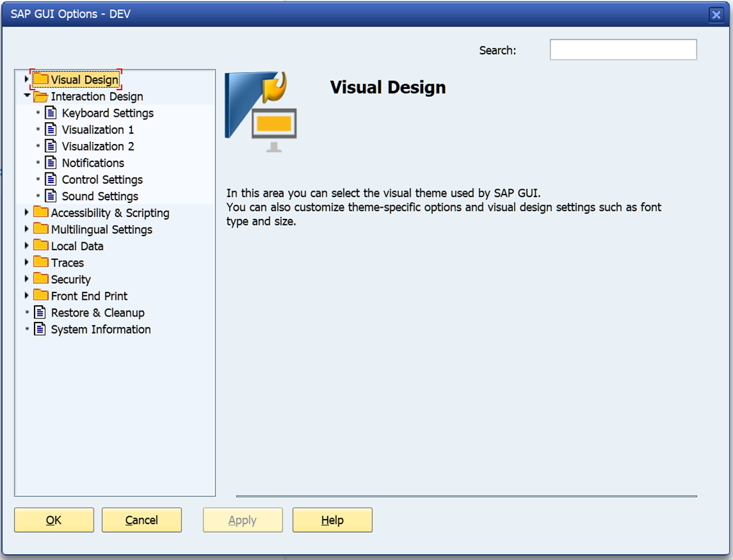Click the Keyboard Settings document icon

50,113
